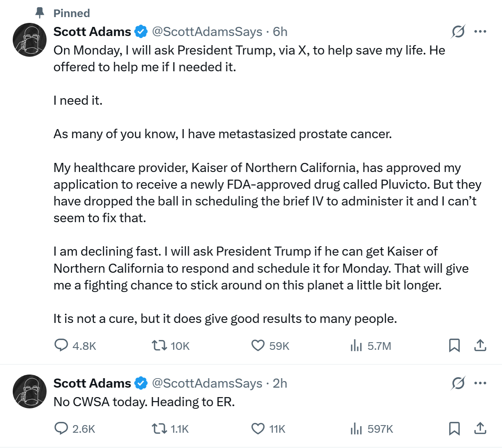Repost the 'No CWSA today' post
Screen dimensions: 502x448
click(159, 428)
